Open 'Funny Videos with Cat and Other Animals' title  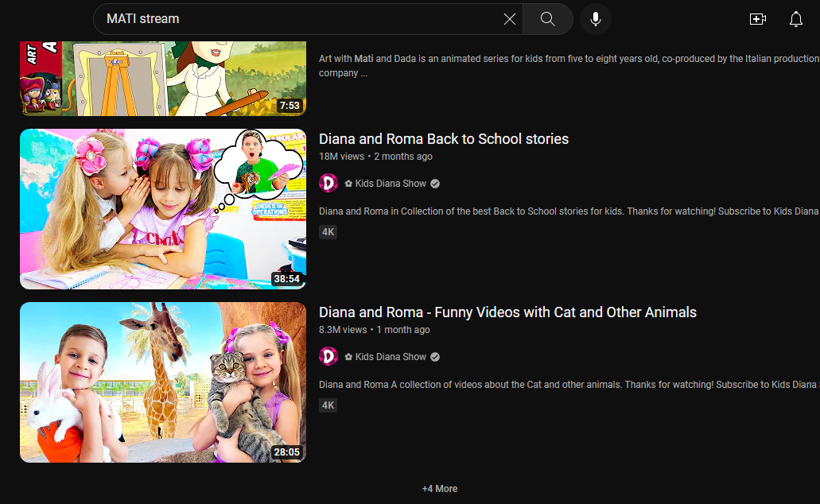[507, 312]
